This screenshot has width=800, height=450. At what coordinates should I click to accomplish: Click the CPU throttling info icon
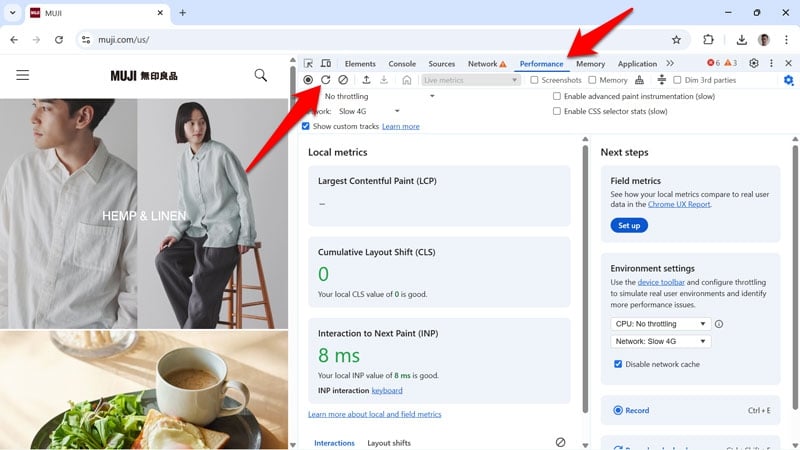[719, 324]
